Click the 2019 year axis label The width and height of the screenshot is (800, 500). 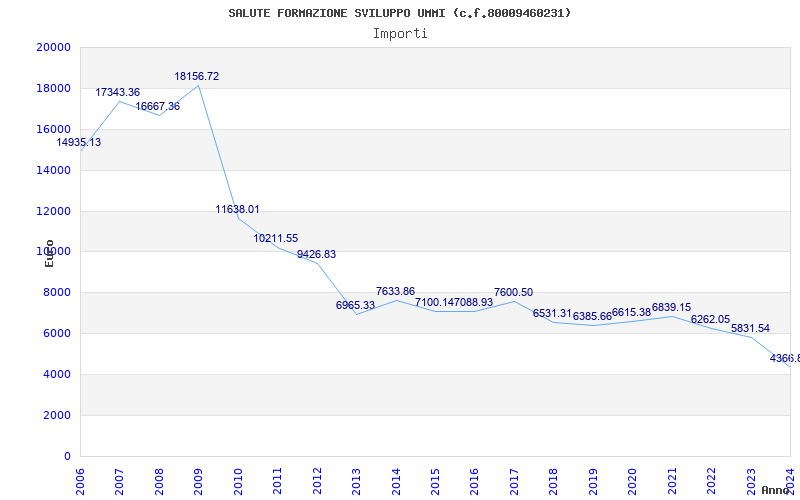(593, 482)
